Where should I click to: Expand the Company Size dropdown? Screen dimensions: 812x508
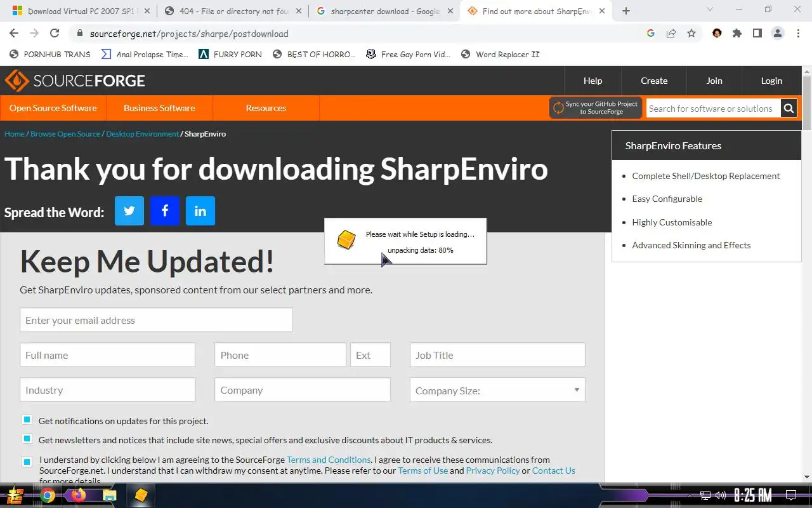click(497, 390)
